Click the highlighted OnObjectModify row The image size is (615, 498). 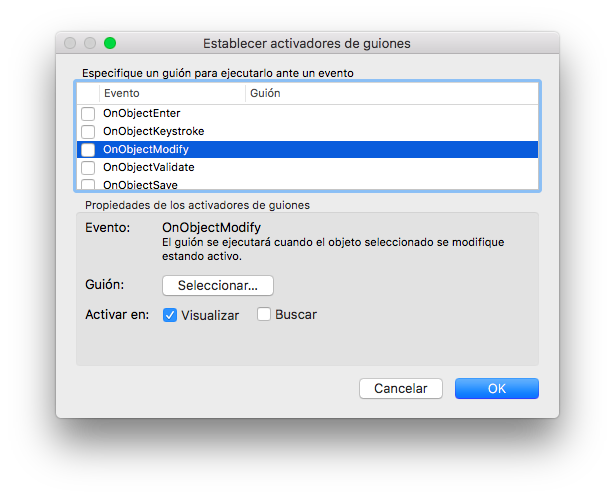pos(308,150)
